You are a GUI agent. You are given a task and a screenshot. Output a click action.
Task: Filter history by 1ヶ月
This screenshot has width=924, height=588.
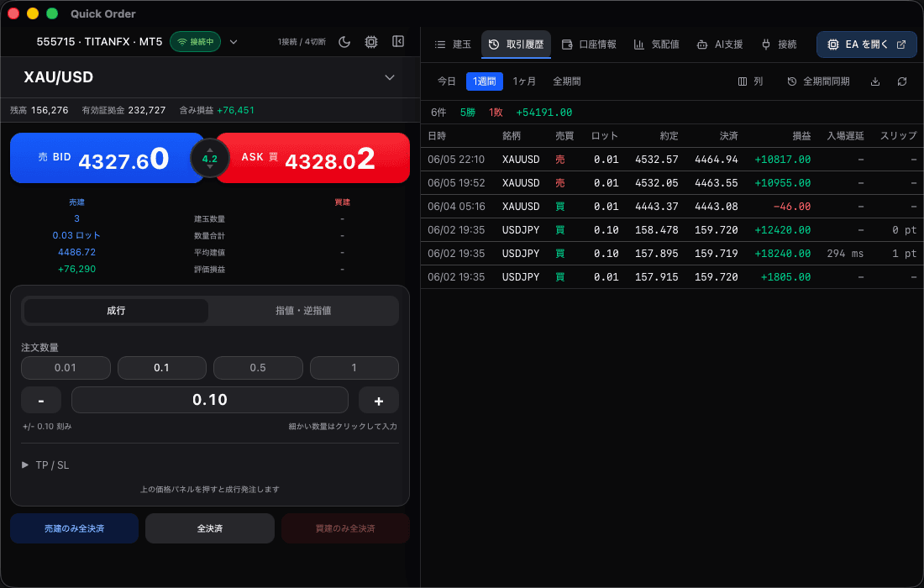pyautogui.click(x=524, y=81)
